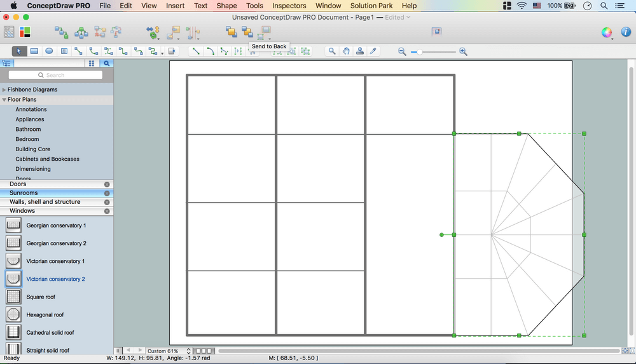
Task: Select the Ellipse drawing tool
Action: (49, 51)
